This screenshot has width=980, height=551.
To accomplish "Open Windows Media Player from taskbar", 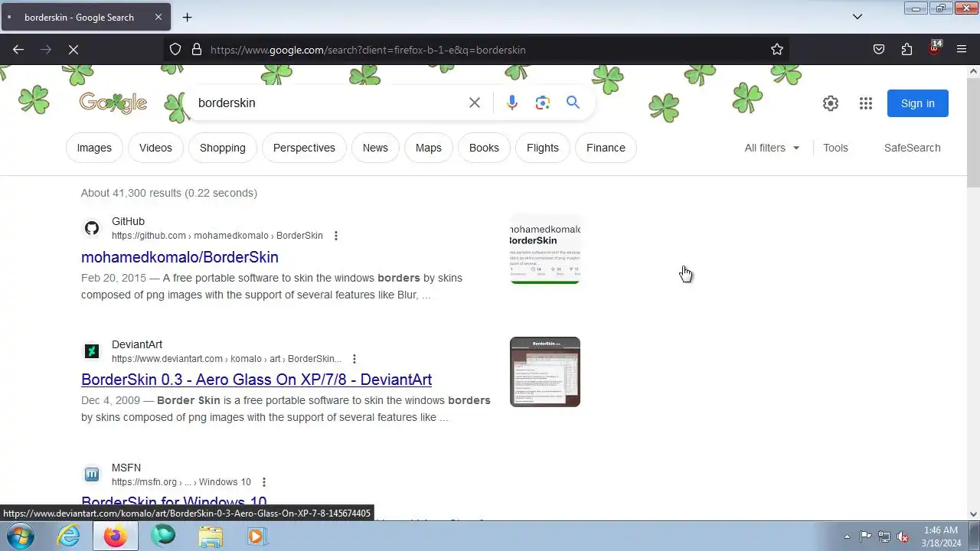I will (x=257, y=536).
